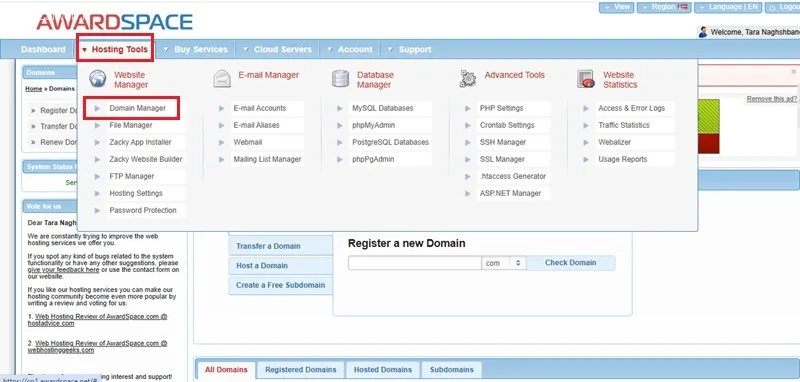Screen dimensions: 800x382
Task: Expand the Language EN dropdown
Action: (728, 7)
